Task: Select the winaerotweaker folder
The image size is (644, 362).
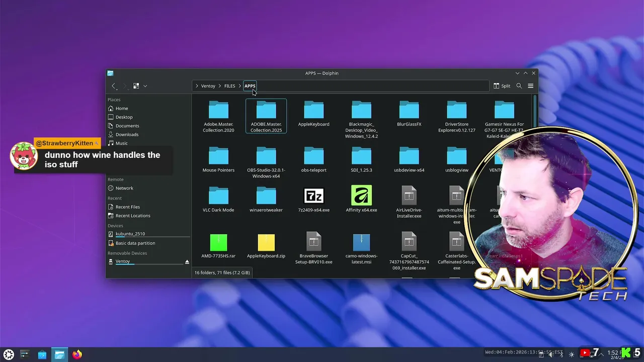Action: 266,200
